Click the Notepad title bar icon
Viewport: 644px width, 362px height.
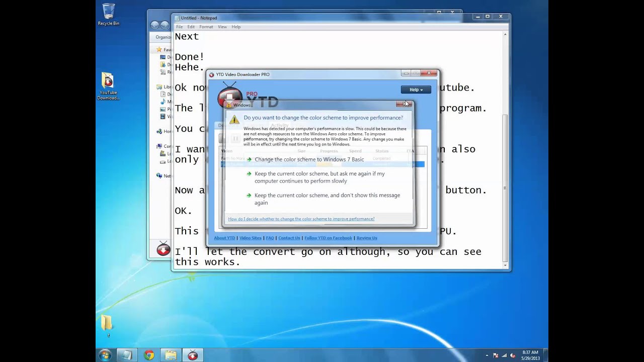(178, 18)
